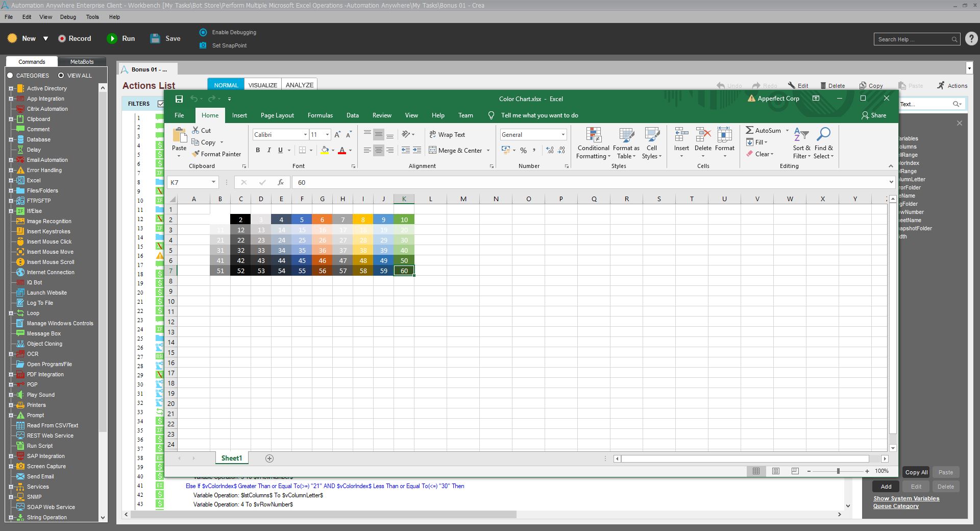Click the Run button

tap(121, 38)
